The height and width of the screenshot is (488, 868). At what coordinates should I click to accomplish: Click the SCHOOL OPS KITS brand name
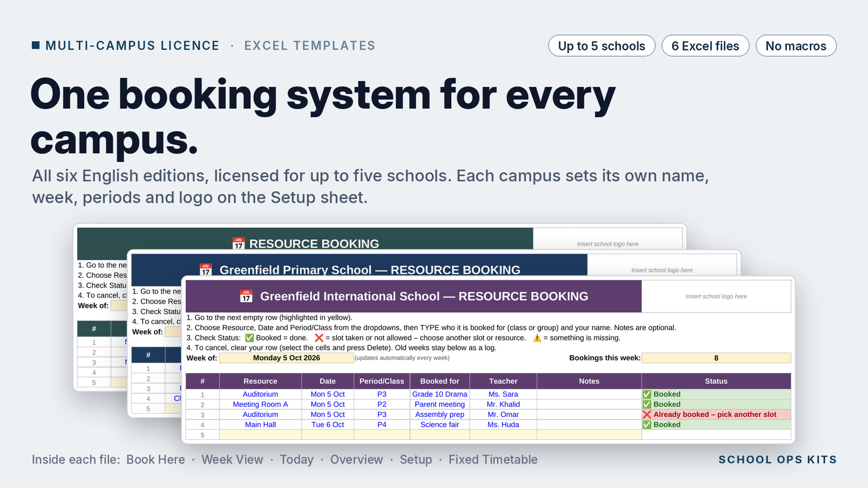[778, 460]
